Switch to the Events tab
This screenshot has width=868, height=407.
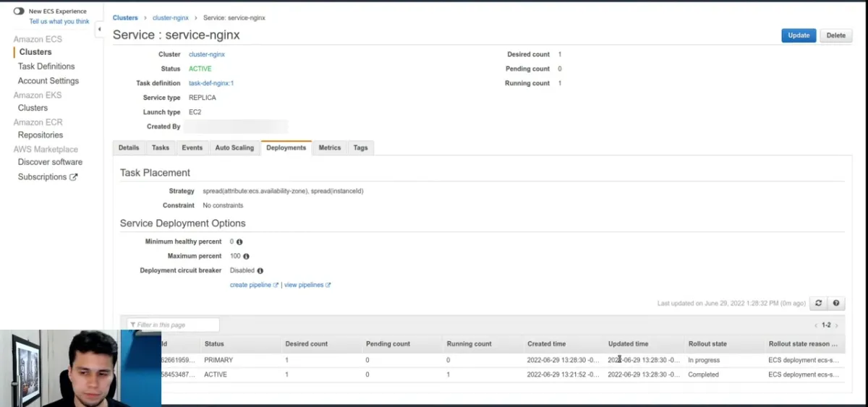192,147
